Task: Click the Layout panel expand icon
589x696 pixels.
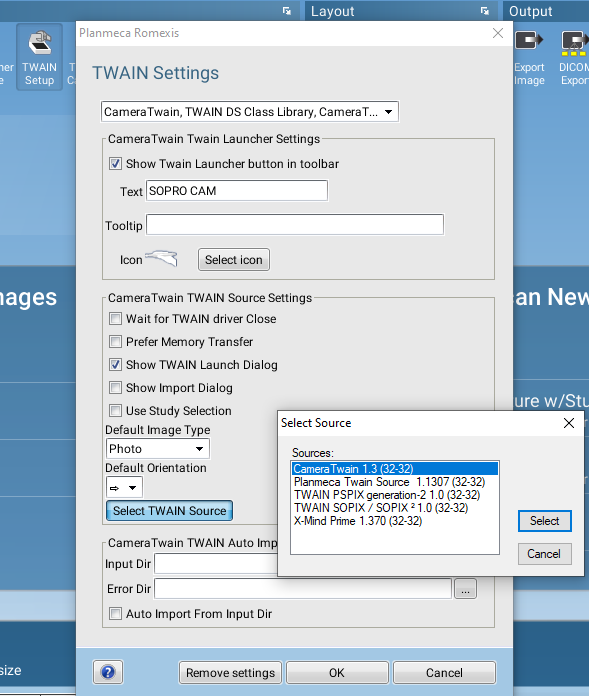Action: pyautogui.click(x=485, y=11)
